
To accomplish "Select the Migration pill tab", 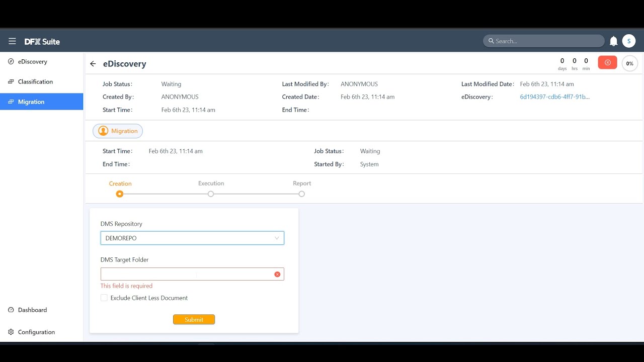I will [118, 131].
